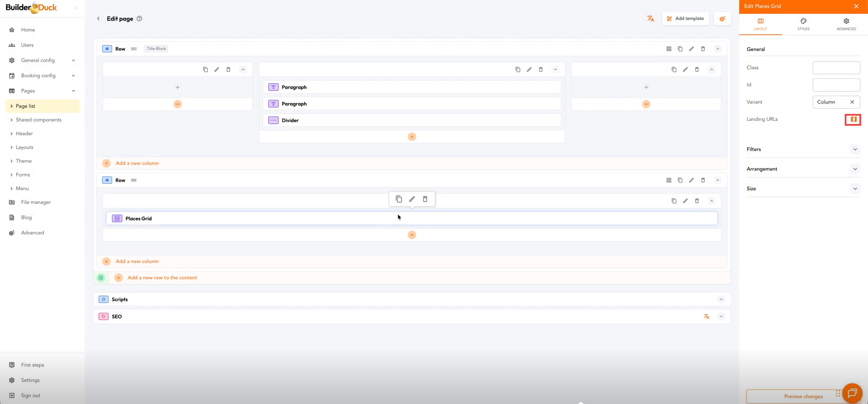The image size is (868, 404).
Task: Click the Add template button
Action: (685, 19)
